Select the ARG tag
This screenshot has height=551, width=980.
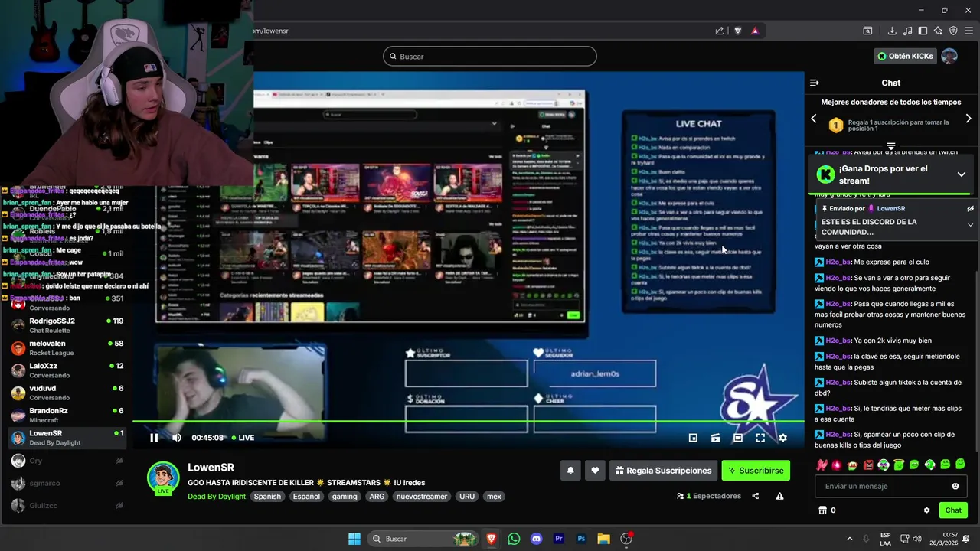377,497
